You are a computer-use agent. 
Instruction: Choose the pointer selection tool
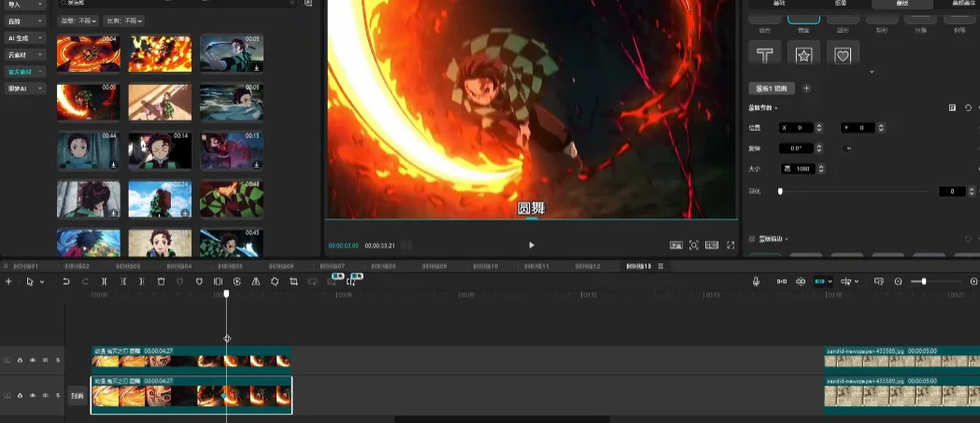click(x=29, y=282)
